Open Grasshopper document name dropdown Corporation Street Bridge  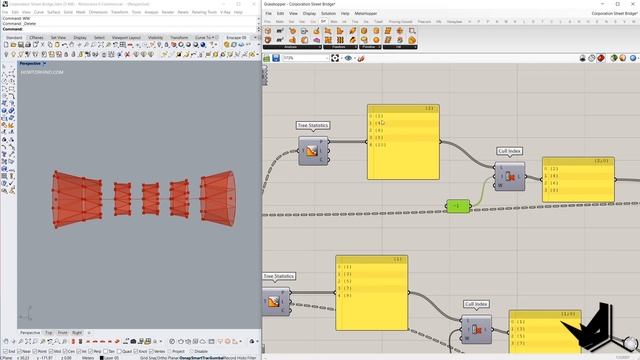(614, 13)
